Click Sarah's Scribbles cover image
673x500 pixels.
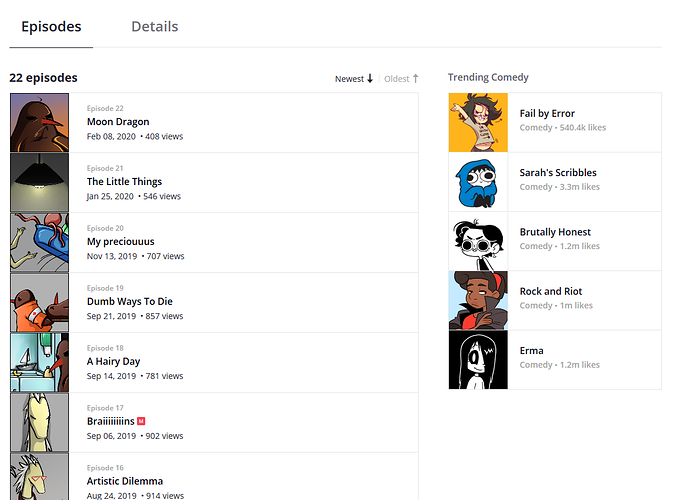click(x=478, y=182)
